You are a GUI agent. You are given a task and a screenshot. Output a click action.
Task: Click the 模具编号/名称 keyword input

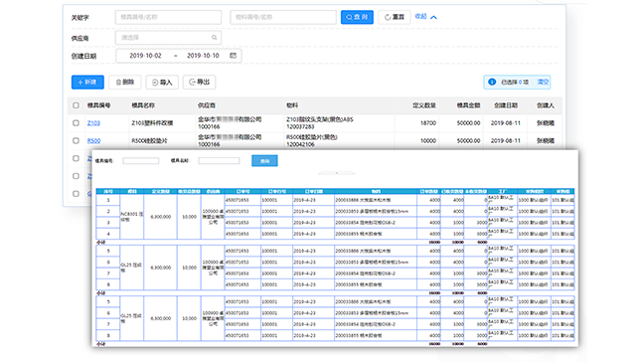pyautogui.click(x=168, y=17)
